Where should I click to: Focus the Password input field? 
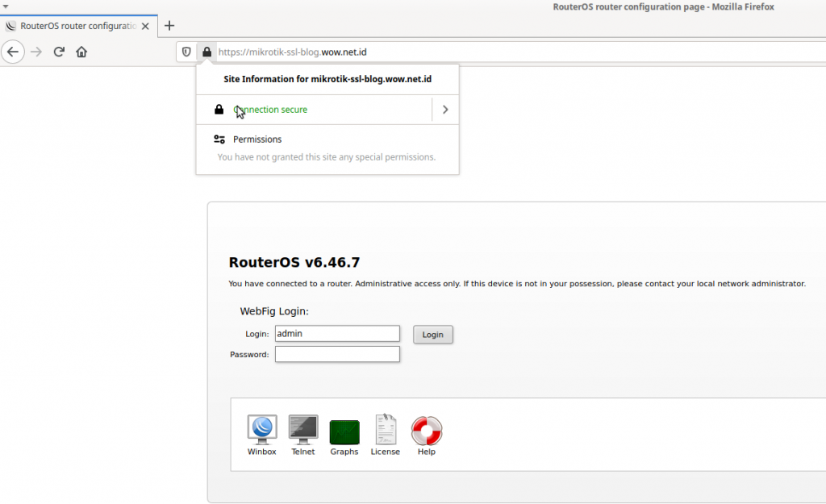(x=337, y=354)
